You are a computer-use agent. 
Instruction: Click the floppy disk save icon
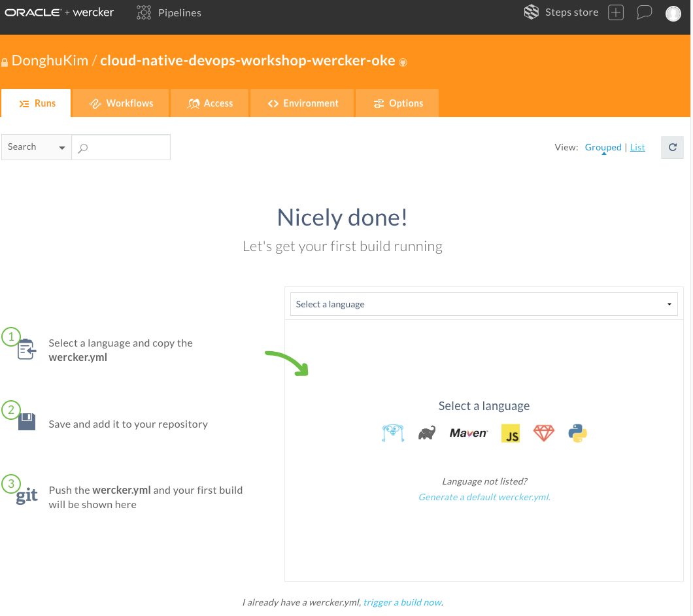pyautogui.click(x=27, y=421)
